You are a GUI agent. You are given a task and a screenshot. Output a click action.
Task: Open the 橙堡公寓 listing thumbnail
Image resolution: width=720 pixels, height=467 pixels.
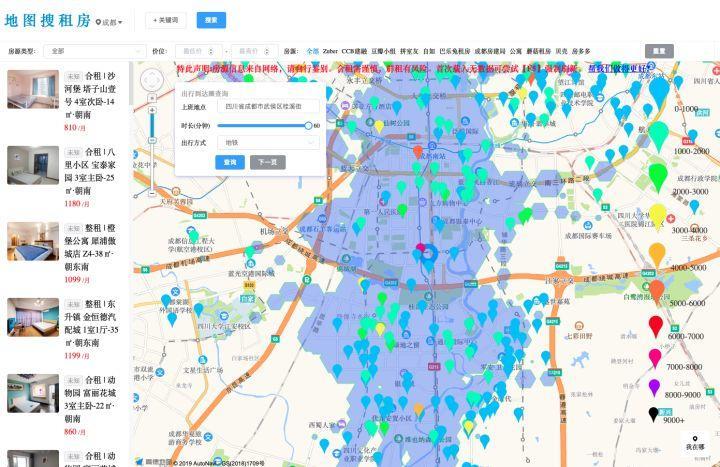(x=33, y=242)
